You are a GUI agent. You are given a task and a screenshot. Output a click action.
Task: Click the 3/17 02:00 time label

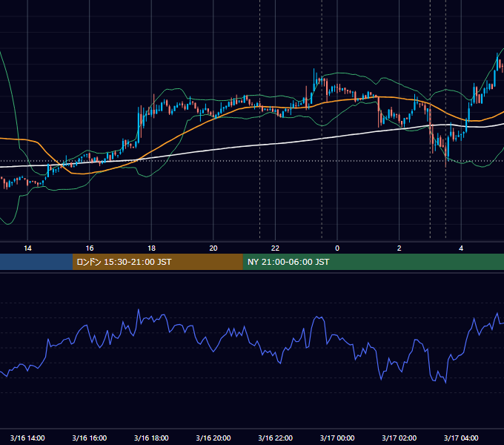399,438
